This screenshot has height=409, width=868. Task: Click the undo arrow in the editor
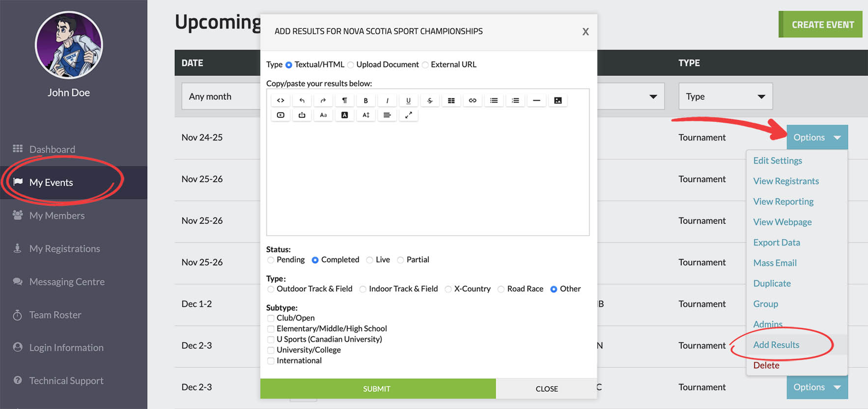[302, 101]
